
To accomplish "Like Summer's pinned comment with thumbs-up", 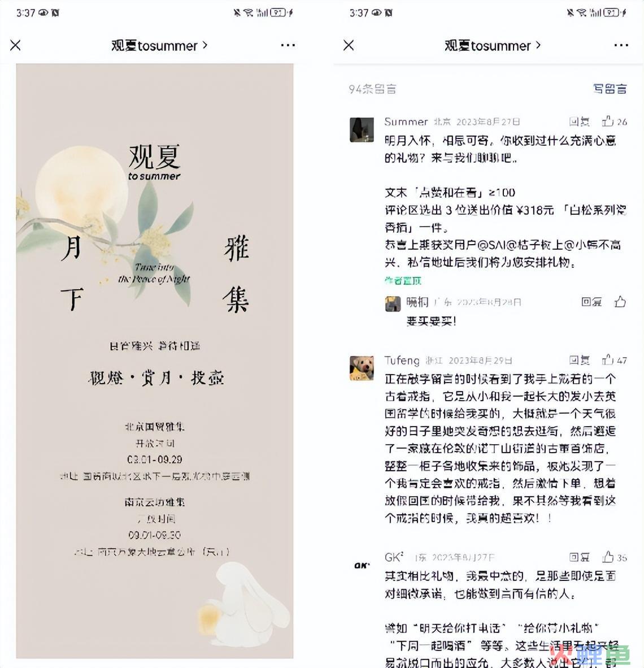I will tap(607, 122).
